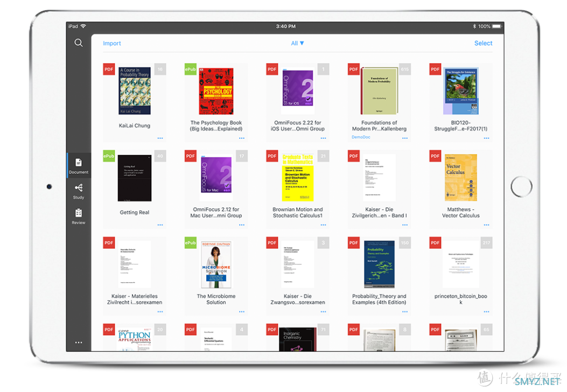The height and width of the screenshot is (392, 567).
Task: Select the title "The Microbiome Solution"
Action: pos(216,299)
